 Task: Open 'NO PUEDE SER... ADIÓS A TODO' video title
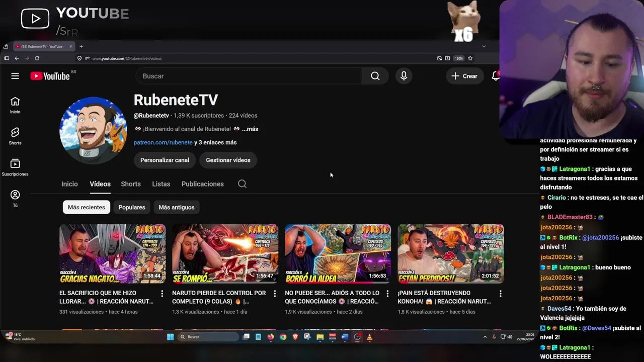[332, 297]
